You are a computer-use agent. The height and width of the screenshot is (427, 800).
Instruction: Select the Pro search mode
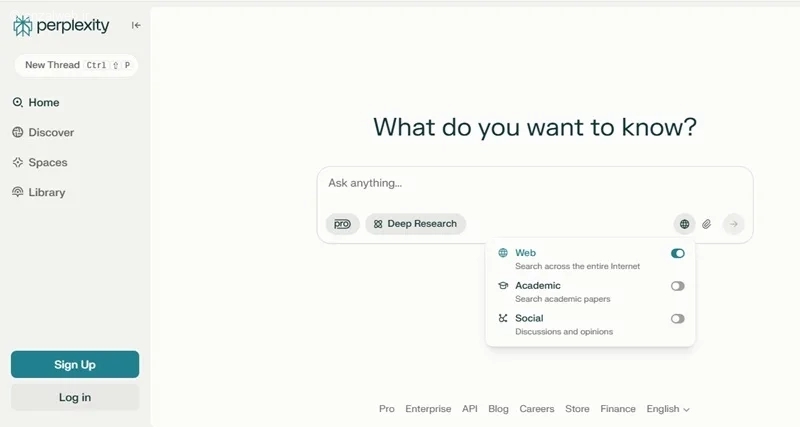pyautogui.click(x=342, y=224)
